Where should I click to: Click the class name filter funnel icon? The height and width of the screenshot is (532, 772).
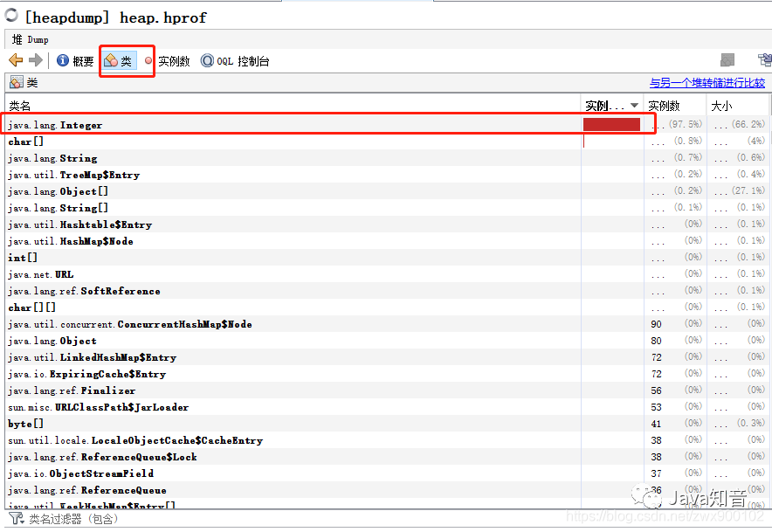pos(16,518)
